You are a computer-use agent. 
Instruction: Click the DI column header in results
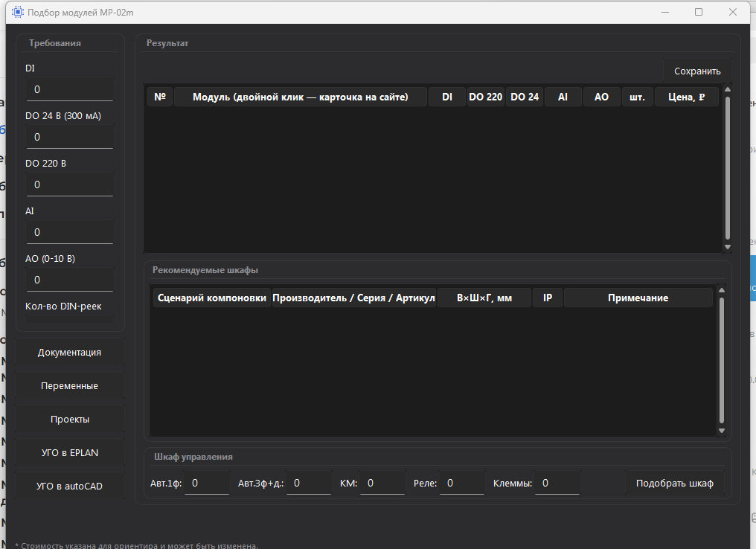pyautogui.click(x=447, y=97)
